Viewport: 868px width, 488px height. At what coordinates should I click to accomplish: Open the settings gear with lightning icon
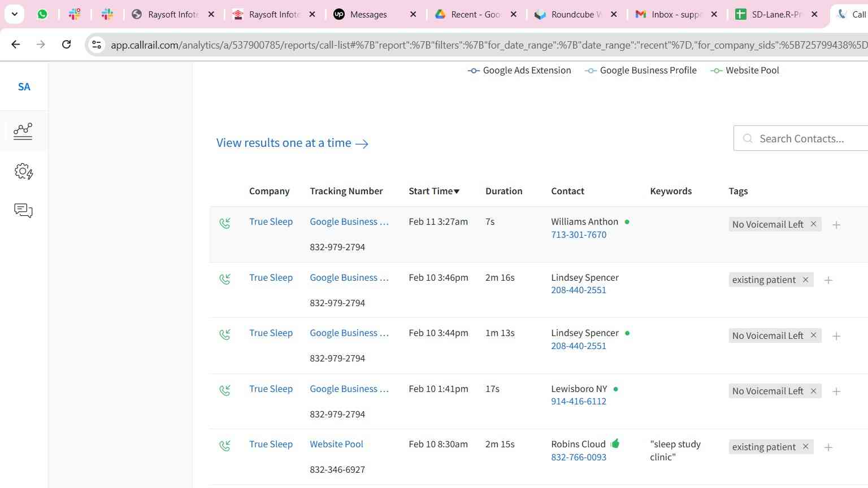(23, 171)
